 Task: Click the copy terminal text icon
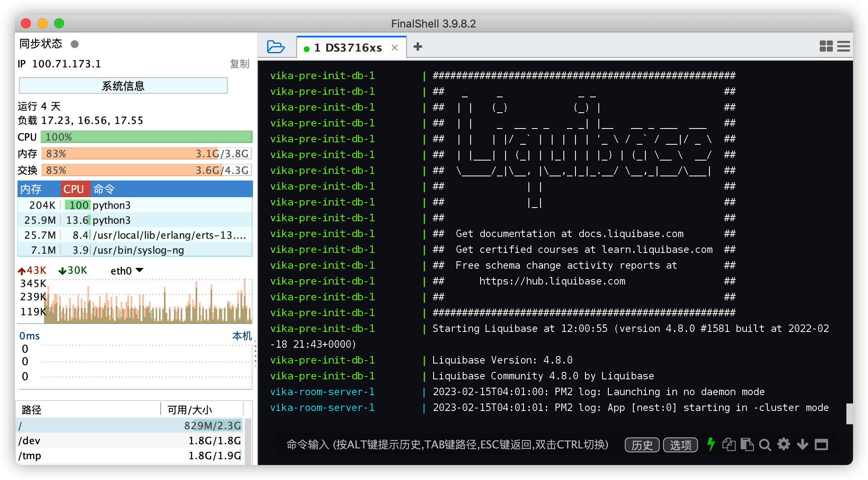[x=729, y=444]
